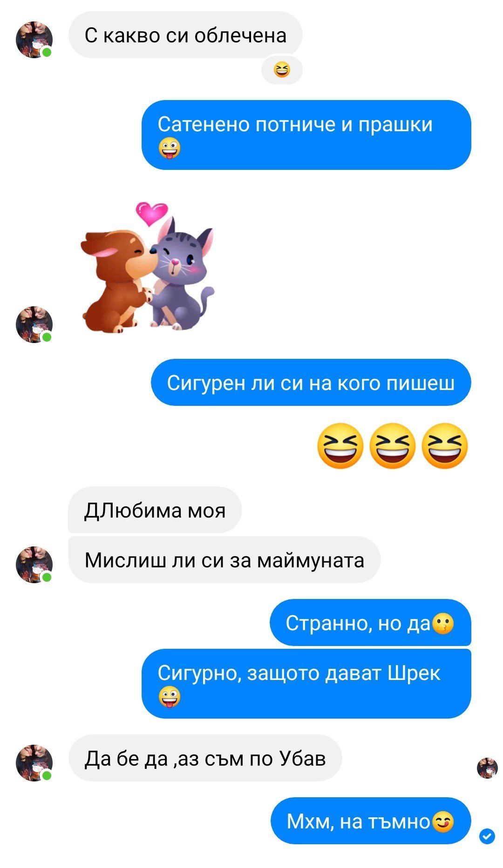This screenshot has width=503, height=868.
Task: Select the 'Странно, но да' bubble
Action: [x=371, y=623]
